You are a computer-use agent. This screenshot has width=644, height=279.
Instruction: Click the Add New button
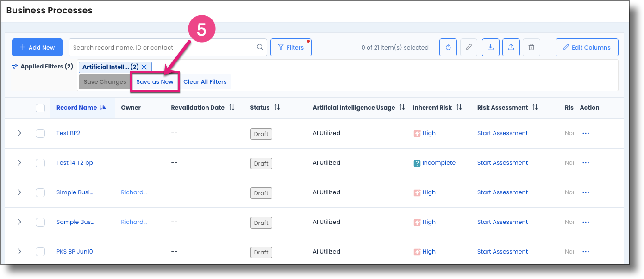(x=37, y=47)
